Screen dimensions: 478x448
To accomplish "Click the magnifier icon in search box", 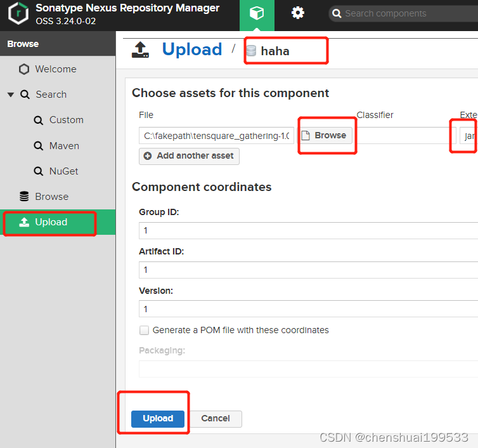I will click(x=337, y=13).
